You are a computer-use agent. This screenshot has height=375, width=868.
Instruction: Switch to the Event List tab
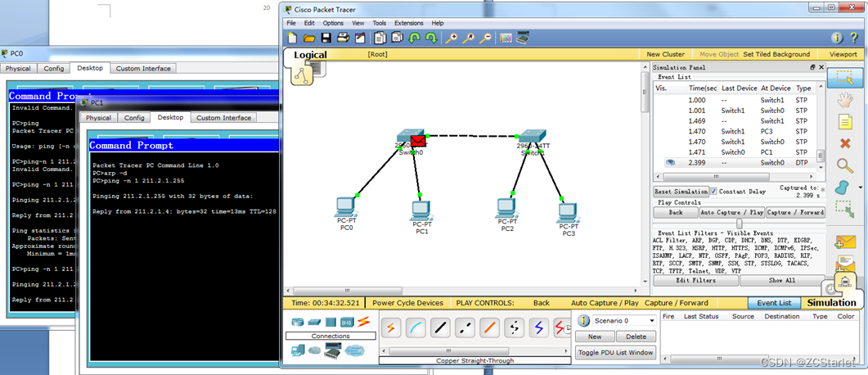(x=774, y=303)
